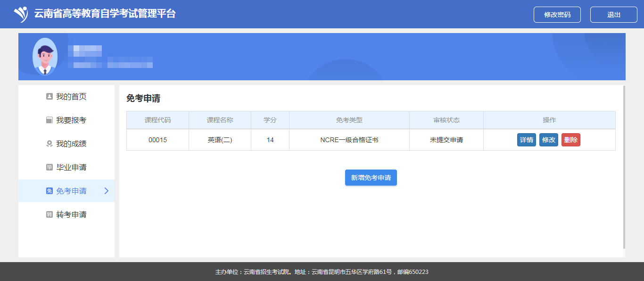Log out with the 退出 button
The image size is (644, 281).
pyautogui.click(x=613, y=15)
